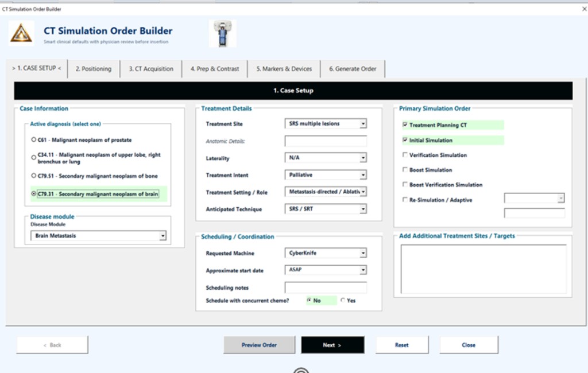The height and width of the screenshot is (373, 588).
Task: Click the Reset button
Action: point(401,345)
